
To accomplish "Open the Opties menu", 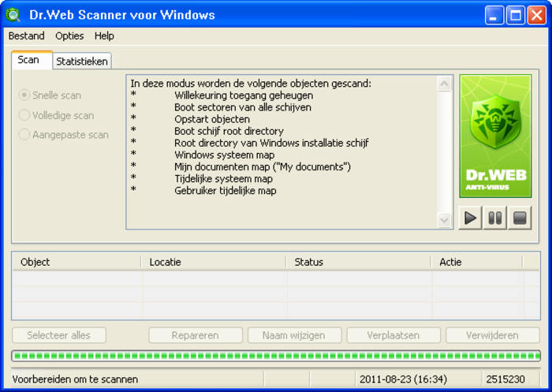I will pos(69,36).
